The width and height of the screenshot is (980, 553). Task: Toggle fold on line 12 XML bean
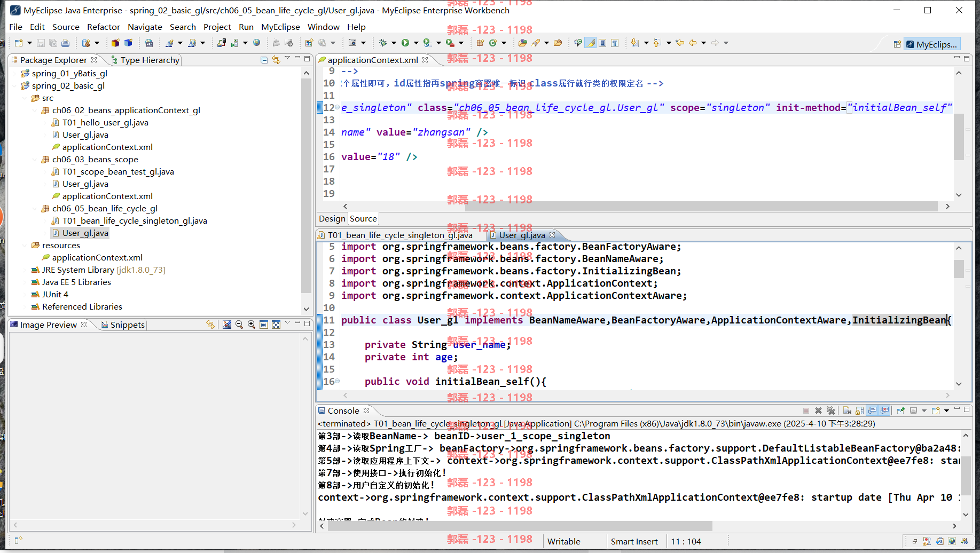pyautogui.click(x=337, y=108)
